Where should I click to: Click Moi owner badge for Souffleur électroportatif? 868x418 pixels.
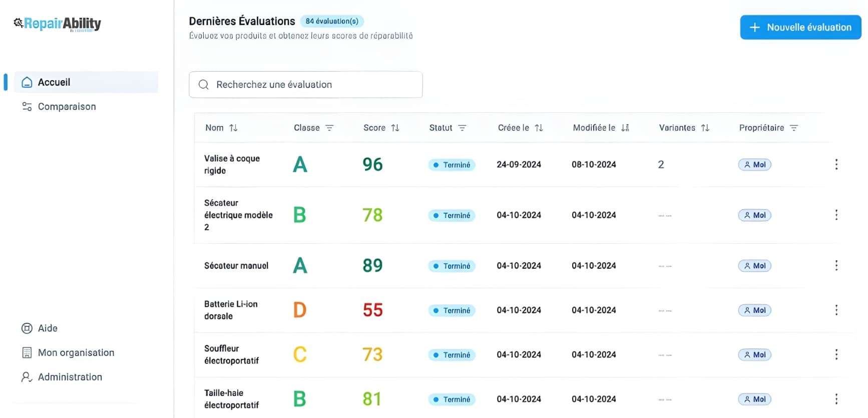pos(754,355)
